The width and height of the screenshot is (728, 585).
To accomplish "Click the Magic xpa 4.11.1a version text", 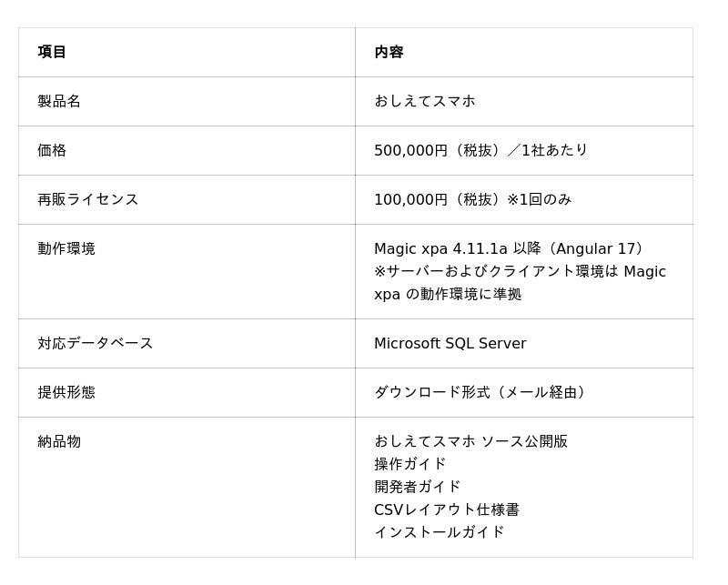I will [443, 248].
